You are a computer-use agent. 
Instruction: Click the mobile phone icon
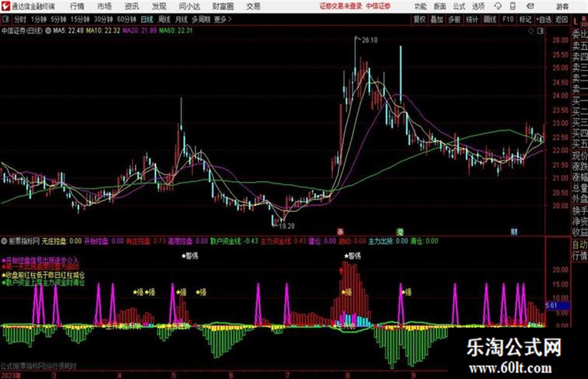click(513, 6)
